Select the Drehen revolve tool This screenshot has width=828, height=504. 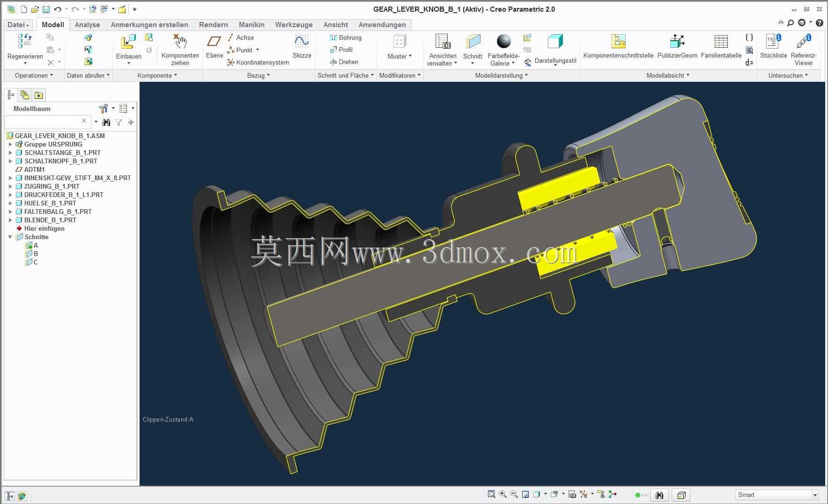[344, 62]
